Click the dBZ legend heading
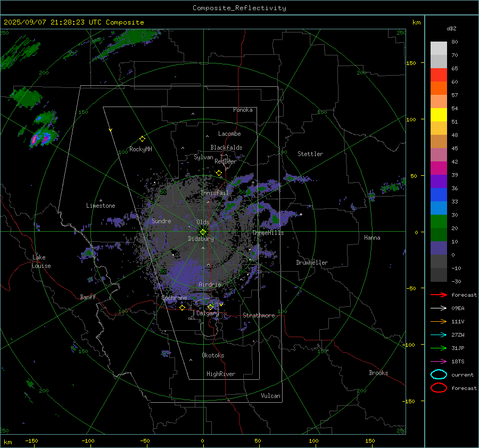 point(451,28)
